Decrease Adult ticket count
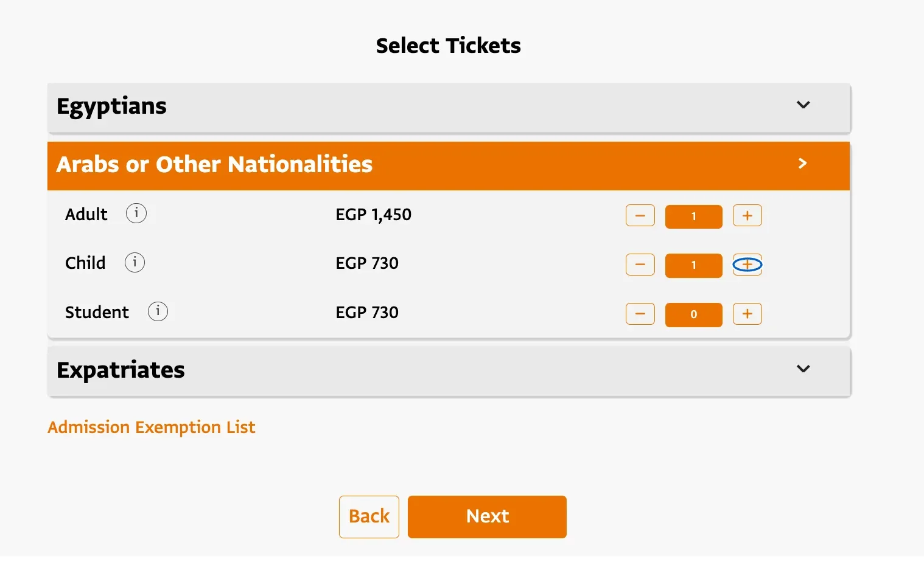924x562 pixels. click(640, 216)
